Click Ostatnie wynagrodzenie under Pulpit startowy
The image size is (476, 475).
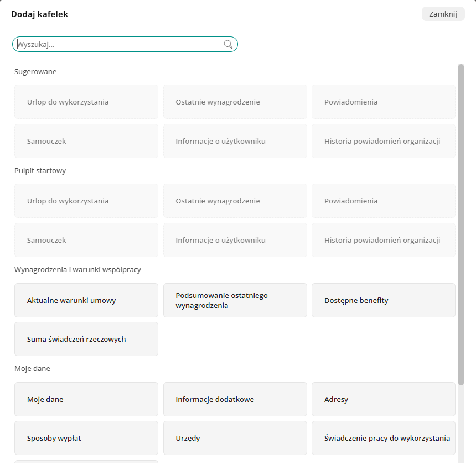pyautogui.click(x=235, y=201)
